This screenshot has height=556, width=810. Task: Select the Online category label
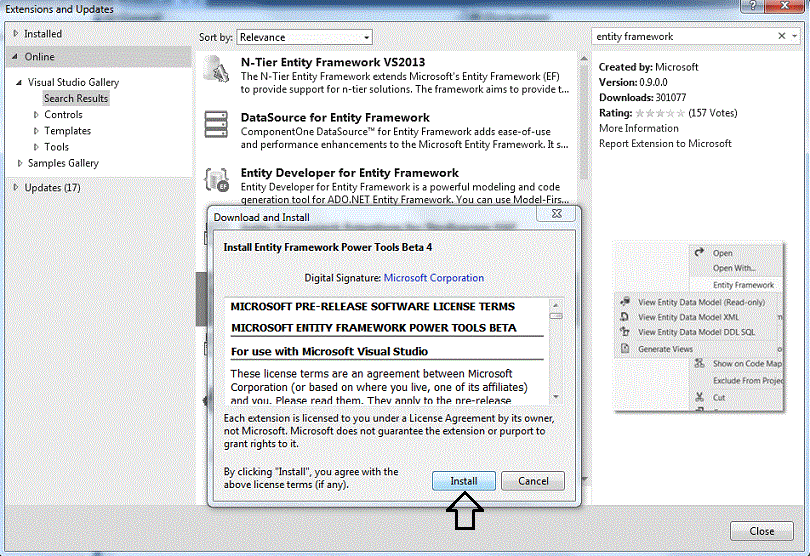[x=40, y=56]
